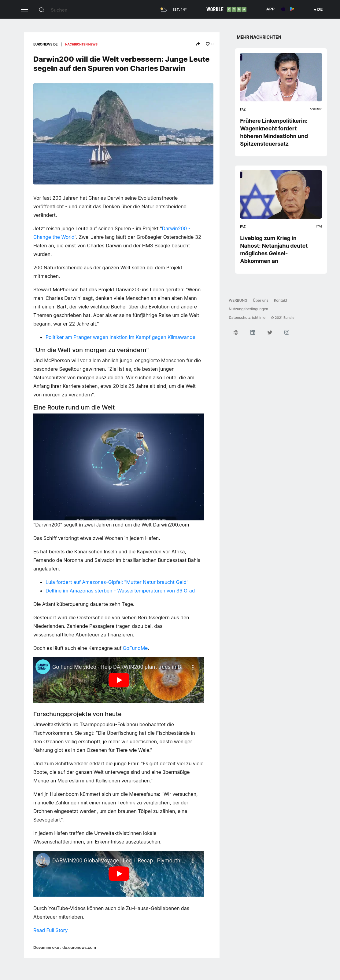Screen dimensions: 340x980
Task: Click Read Full Story link
Action: [x=50, y=931]
